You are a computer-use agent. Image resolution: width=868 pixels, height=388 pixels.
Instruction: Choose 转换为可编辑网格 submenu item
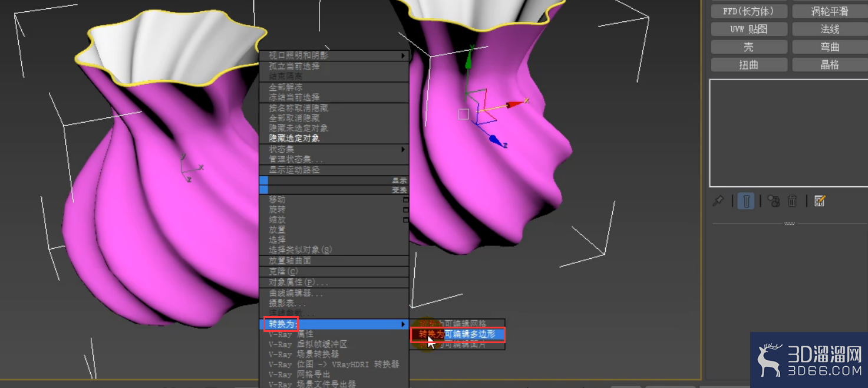tap(458, 324)
